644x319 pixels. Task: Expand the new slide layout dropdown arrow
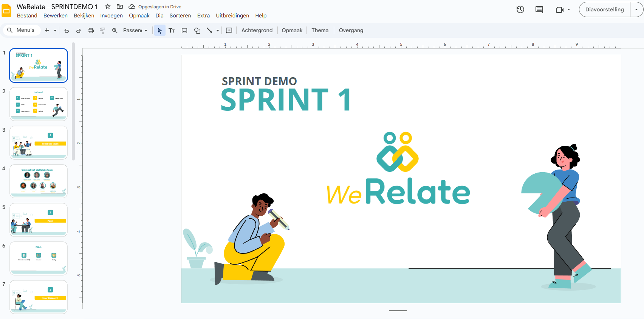coord(55,31)
